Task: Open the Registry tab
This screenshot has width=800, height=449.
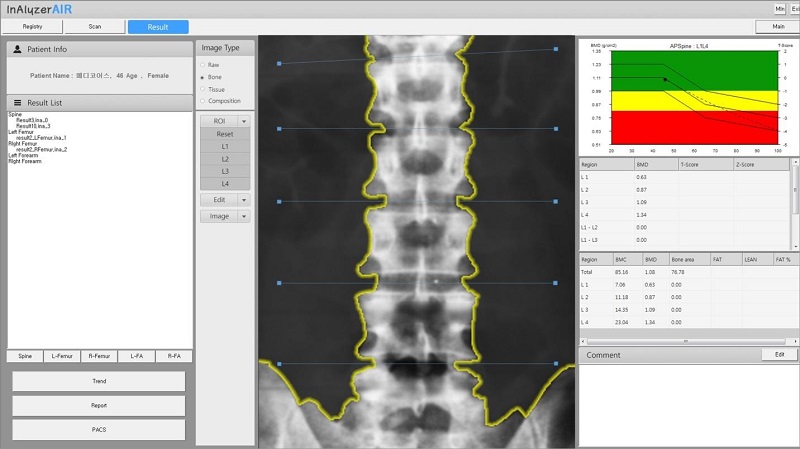Action: coord(32,27)
